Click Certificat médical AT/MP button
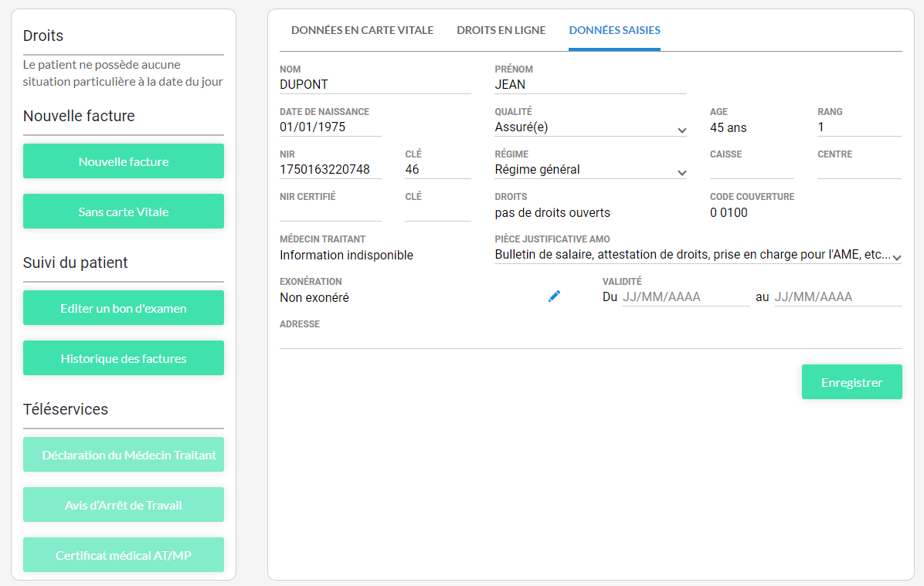This screenshot has width=924, height=586. point(124,555)
